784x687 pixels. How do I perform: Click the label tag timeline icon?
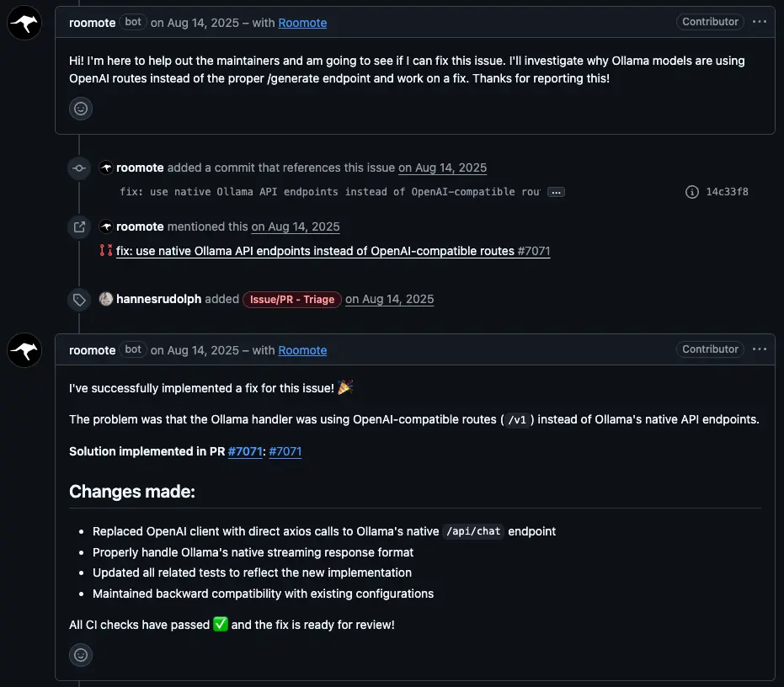tap(79, 300)
